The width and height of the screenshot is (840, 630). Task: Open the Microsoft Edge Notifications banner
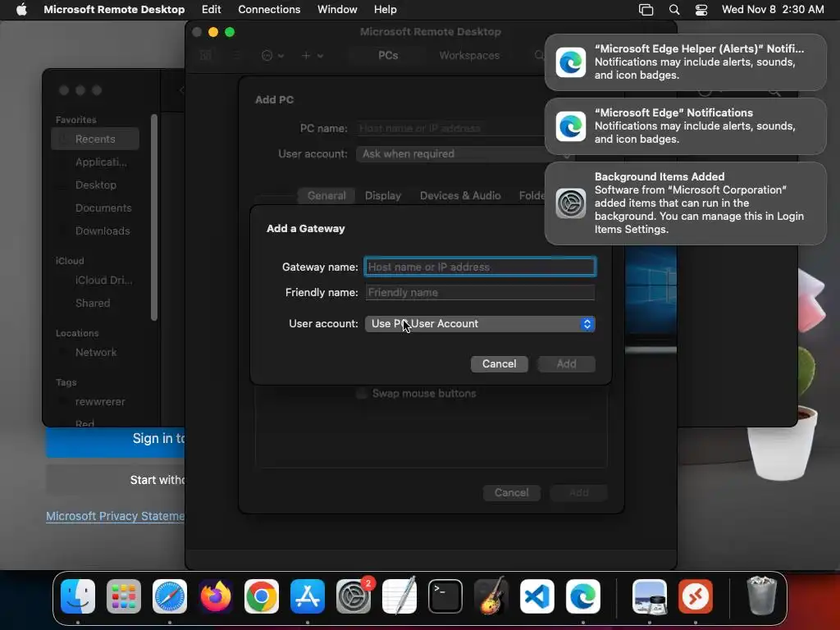[x=686, y=126]
